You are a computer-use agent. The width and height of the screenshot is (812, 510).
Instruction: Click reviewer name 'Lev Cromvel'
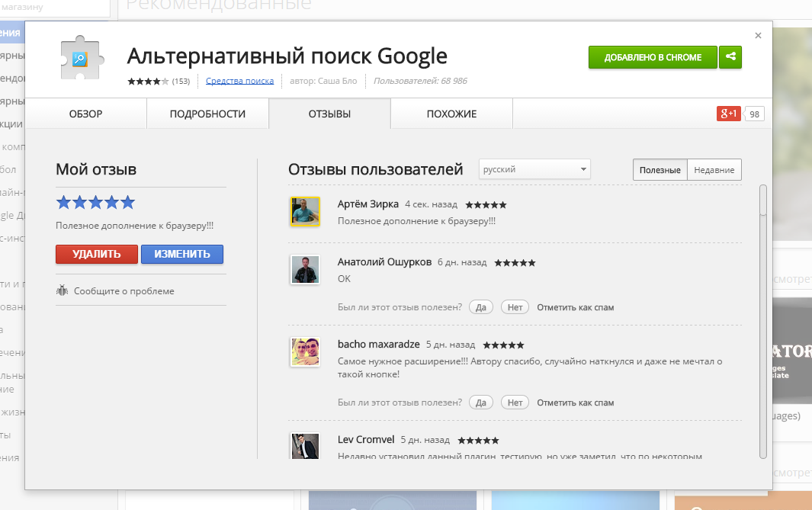click(366, 440)
